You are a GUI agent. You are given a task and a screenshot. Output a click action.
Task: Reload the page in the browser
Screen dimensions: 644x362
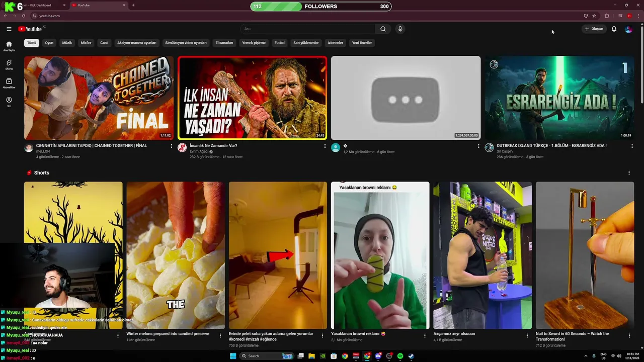[x=23, y=16]
